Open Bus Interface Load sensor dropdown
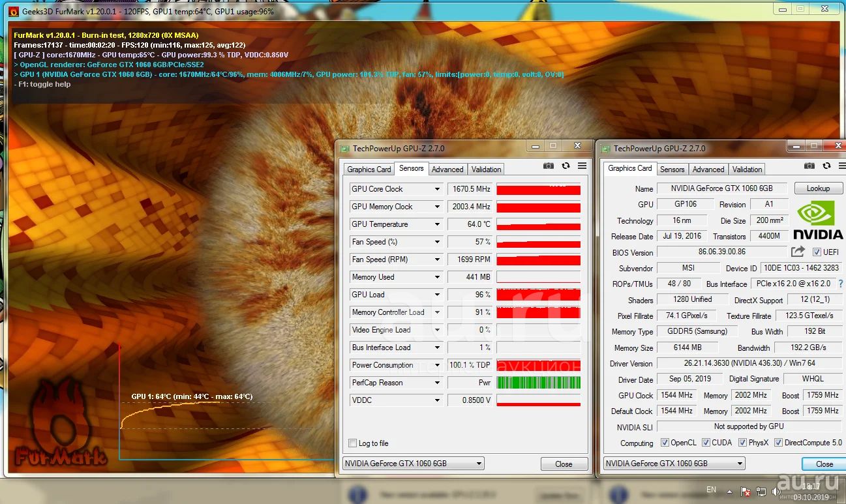The image size is (846, 504). (x=437, y=348)
